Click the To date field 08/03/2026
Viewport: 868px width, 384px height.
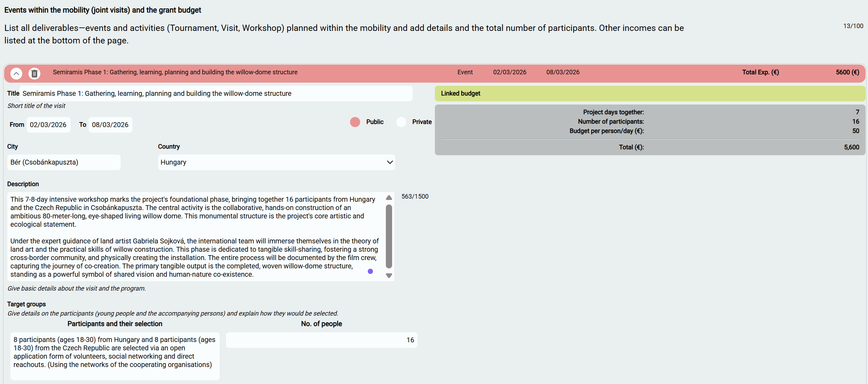pos(110,125)
